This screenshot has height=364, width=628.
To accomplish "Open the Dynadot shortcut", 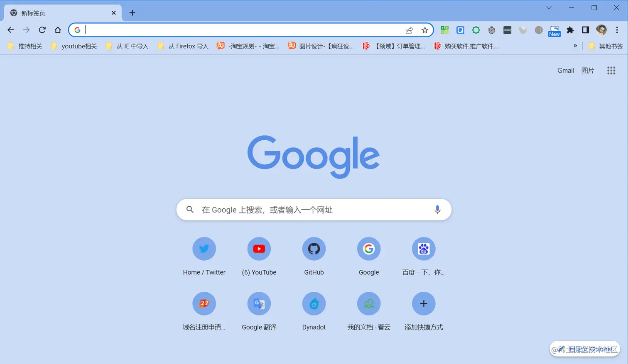I will [x=314, y=311].
